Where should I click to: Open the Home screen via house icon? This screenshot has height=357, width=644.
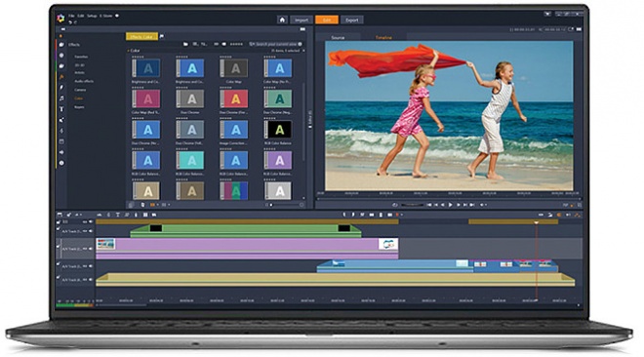pyautogui.click(x=282, y=20)
